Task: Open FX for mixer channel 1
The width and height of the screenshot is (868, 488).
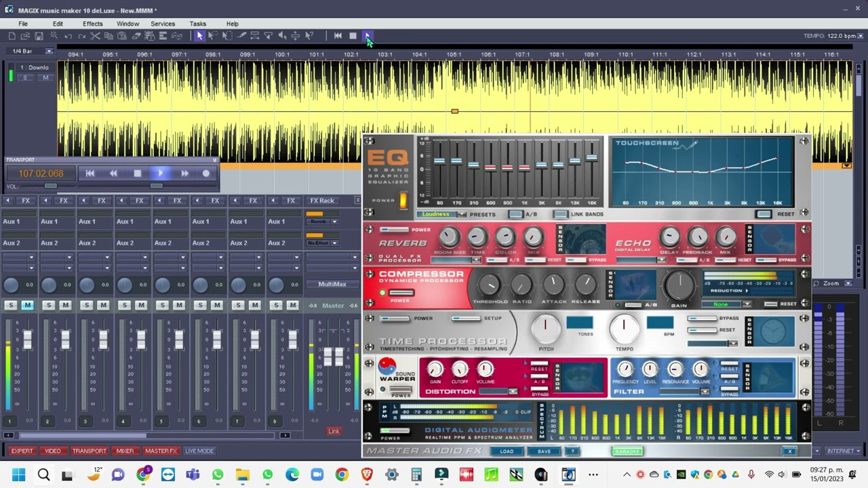Action: tap(26, 201)
